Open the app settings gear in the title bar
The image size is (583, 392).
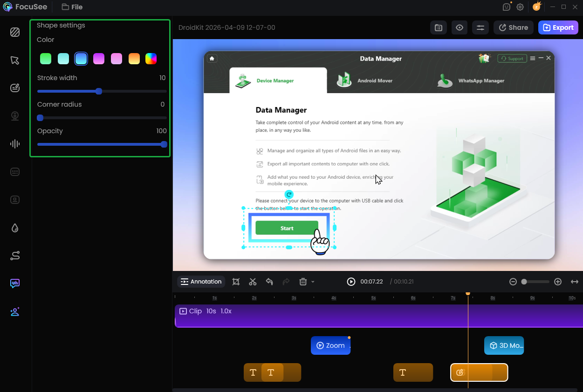pyautogui.click(x=520, y=7)
